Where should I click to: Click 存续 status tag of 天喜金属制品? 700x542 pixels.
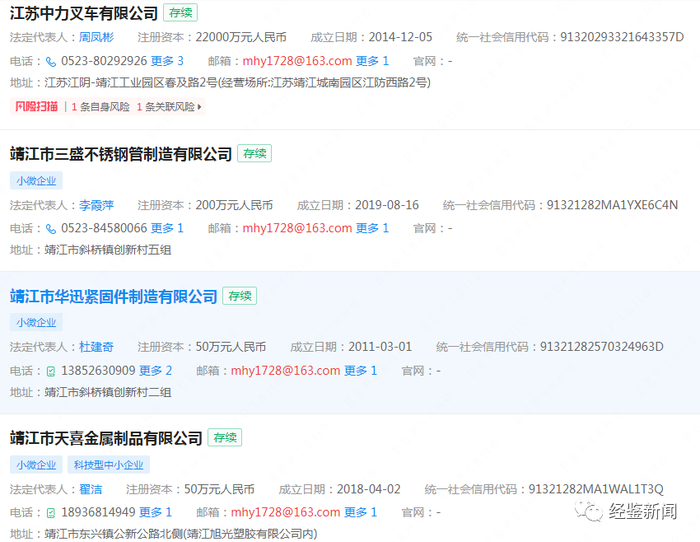pyautogui.click(x=225, y=438)
